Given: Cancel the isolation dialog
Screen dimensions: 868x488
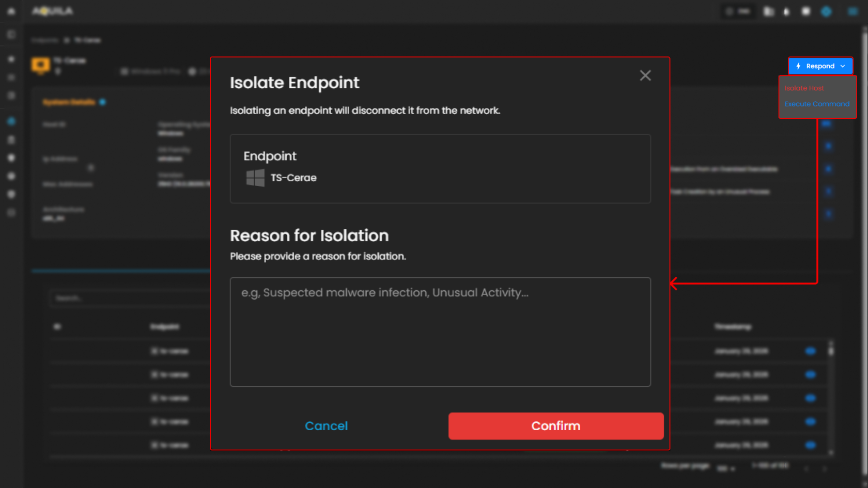Looking at the screenshot, I should coord(326,426).
